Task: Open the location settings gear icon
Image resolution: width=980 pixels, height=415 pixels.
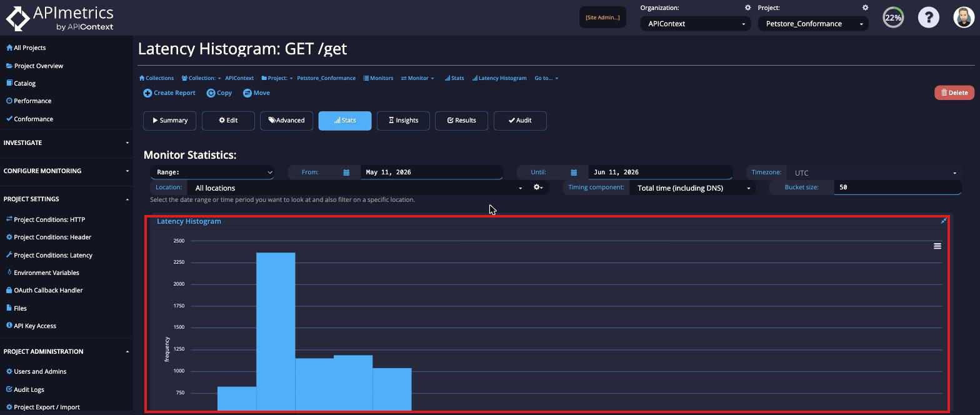Action: click(x=537, y=187)
